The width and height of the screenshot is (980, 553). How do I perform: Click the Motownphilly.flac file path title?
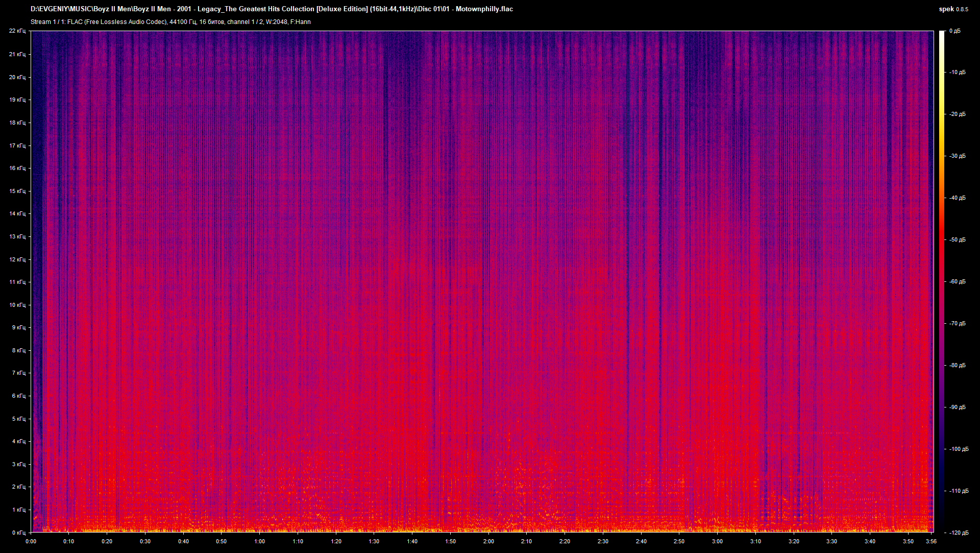pyautogui.click(x=272, y=9)
